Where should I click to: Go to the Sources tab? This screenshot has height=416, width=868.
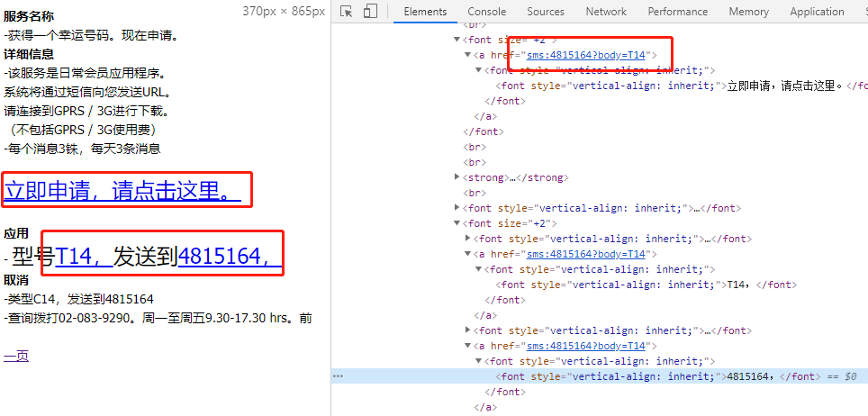click(546, 12)
